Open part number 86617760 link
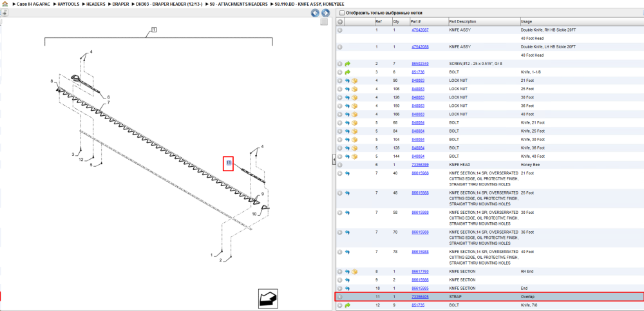Image resolution: width=644 pixels, height=311 pixels. tap(420, 272)
